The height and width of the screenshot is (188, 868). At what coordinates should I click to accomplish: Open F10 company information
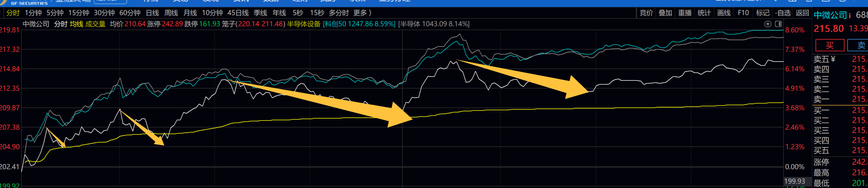pyautogui.click(x=743, y=13)
